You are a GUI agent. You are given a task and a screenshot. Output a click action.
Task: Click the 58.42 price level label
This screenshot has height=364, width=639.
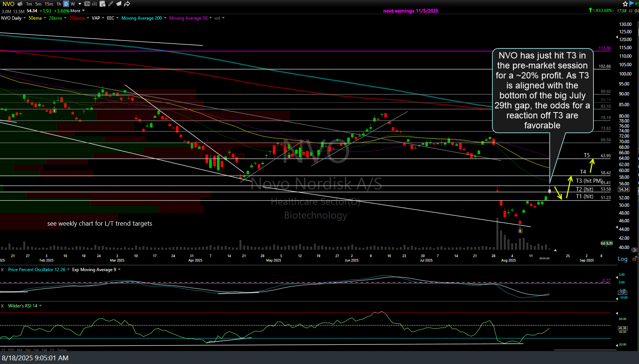606,173
